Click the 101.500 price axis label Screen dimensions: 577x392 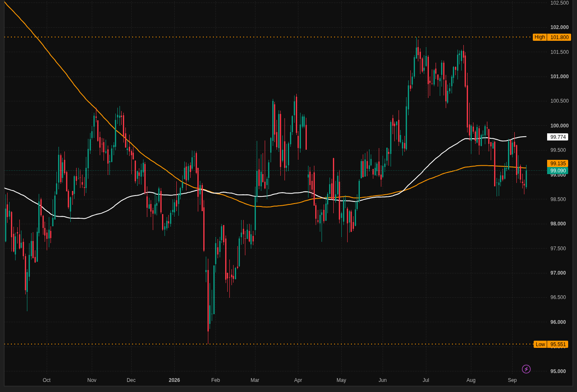point(559,52)
